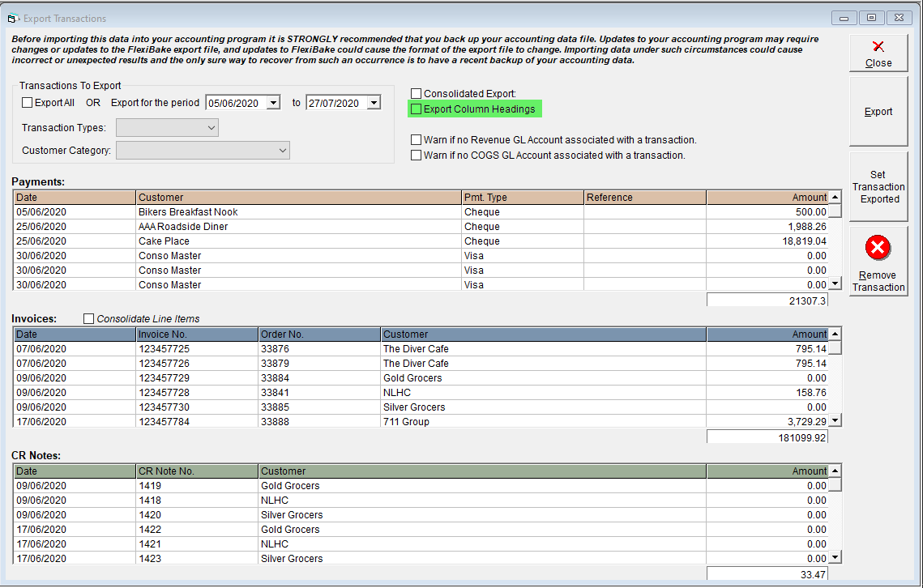Toggle Consolidate Line Items checkbox
The image size is (923, 588).
pyautogui.click(x=89, y=318)
